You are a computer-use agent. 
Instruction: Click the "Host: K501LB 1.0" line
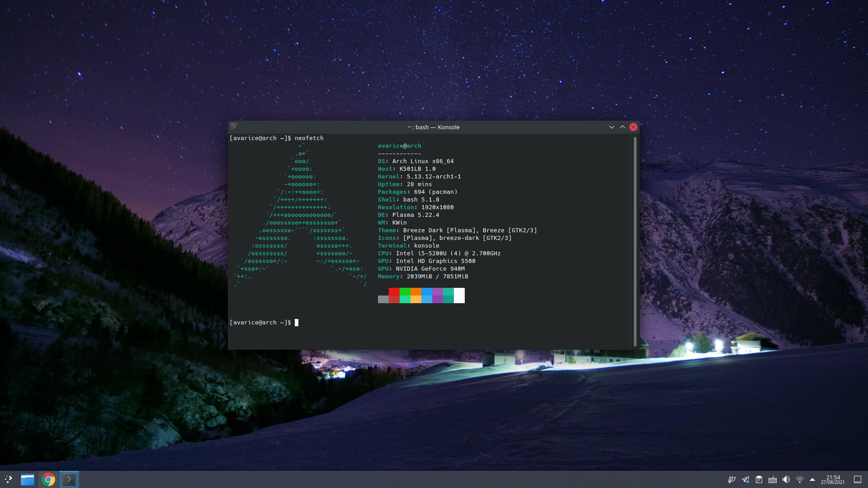point(407,169)
